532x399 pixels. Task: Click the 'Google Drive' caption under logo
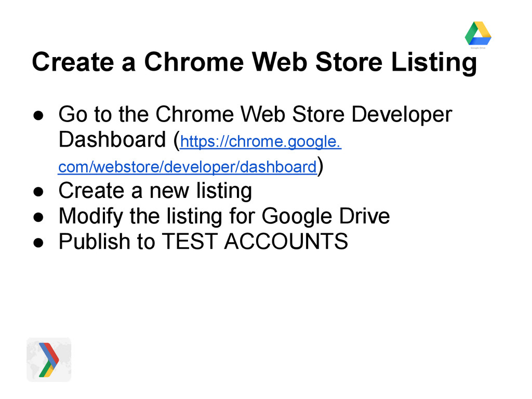(x=477, y=47)
